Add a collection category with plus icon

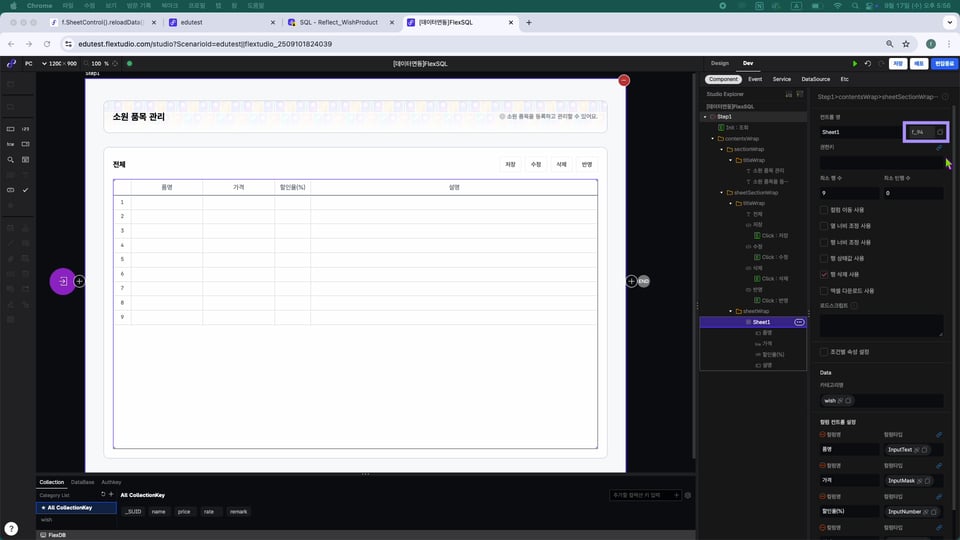pos(111,495)
